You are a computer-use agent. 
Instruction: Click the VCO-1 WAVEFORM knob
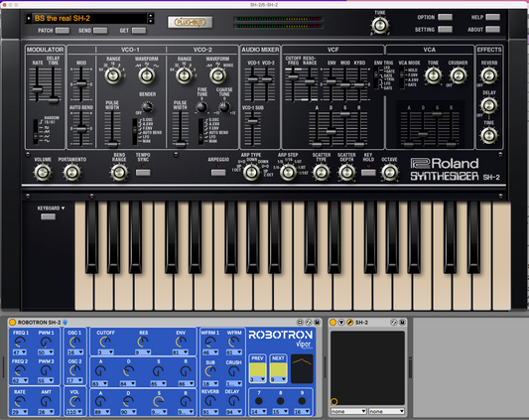147,75
